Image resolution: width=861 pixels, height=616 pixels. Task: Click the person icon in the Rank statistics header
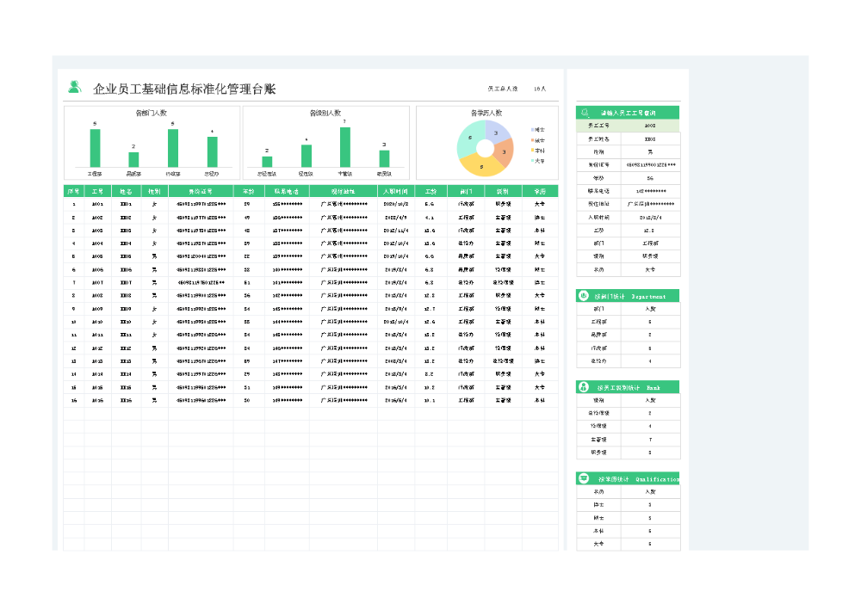click(584, 386)
